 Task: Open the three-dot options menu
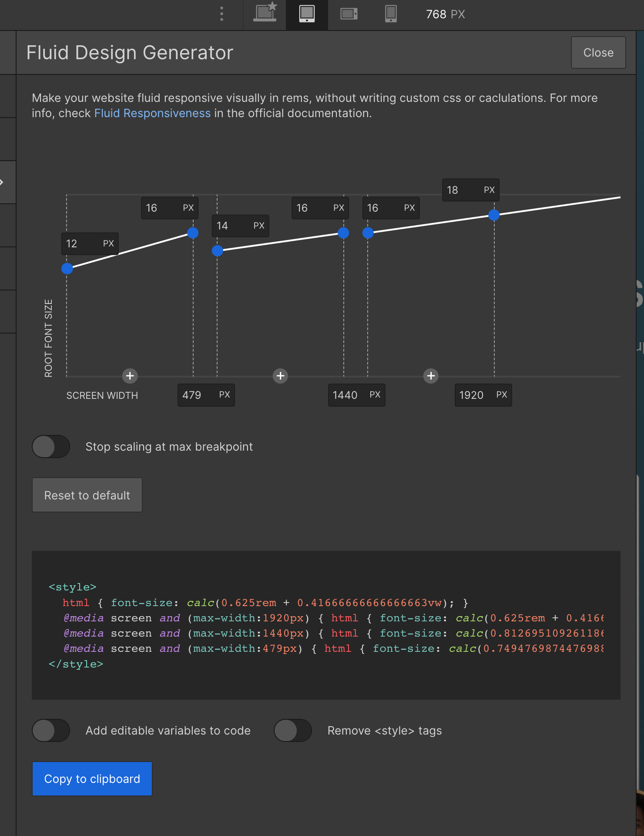pyautogui.click(x=222, y=14)
